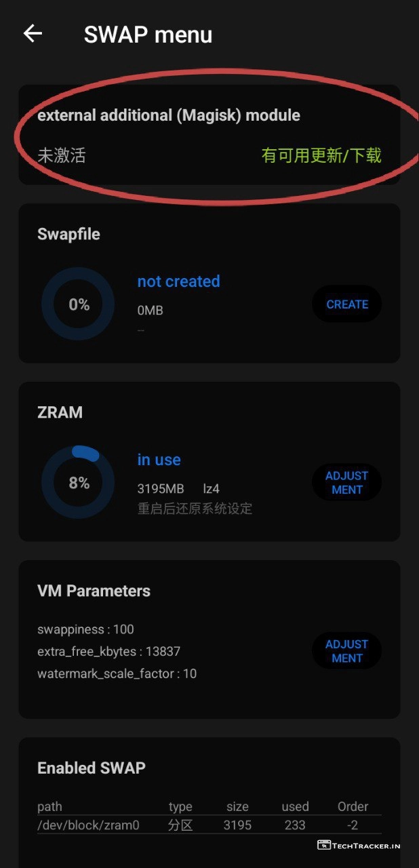Select the watermark_scale_factor : 10 parameter
Viewport: 419px width, 868px height.
pyautogui.click(x=117, y=674)
